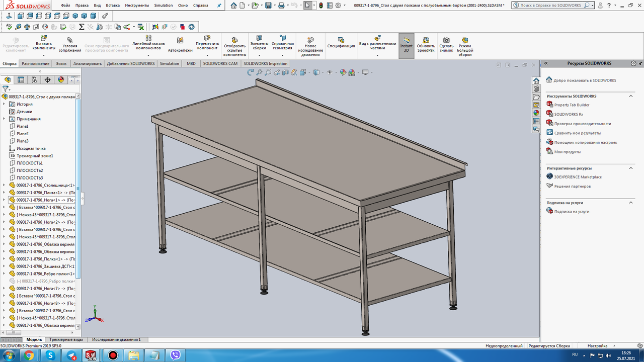Click the Zoom to Fit icon in the viewport toolbar

[x=260, y=72]
